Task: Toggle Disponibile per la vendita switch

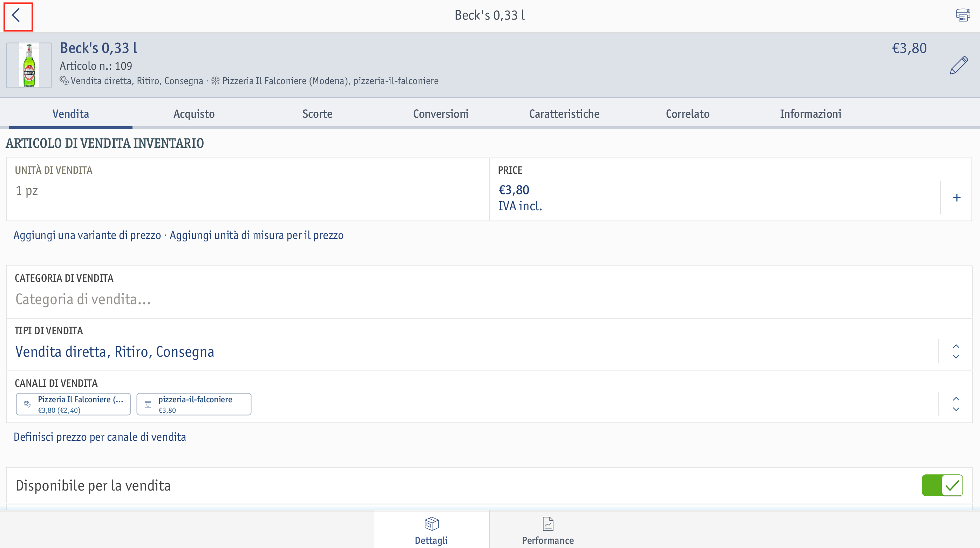Action: click(942, 485)
